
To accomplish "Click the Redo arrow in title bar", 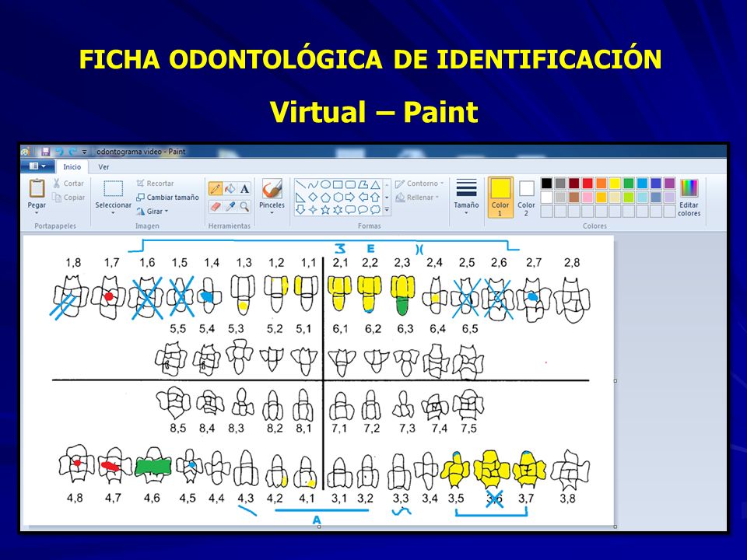I will pyautogui.click(x=72, y=152).
